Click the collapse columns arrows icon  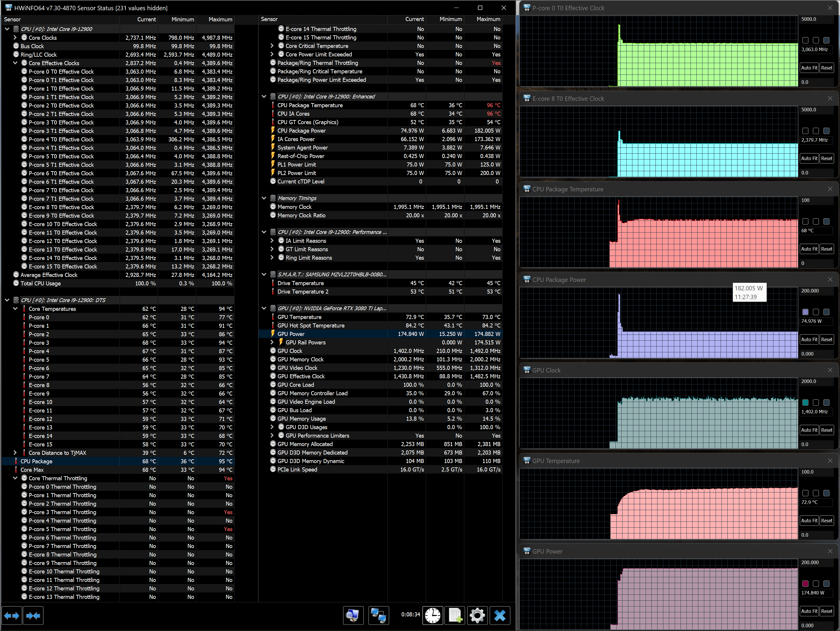[x=33, y=616]
